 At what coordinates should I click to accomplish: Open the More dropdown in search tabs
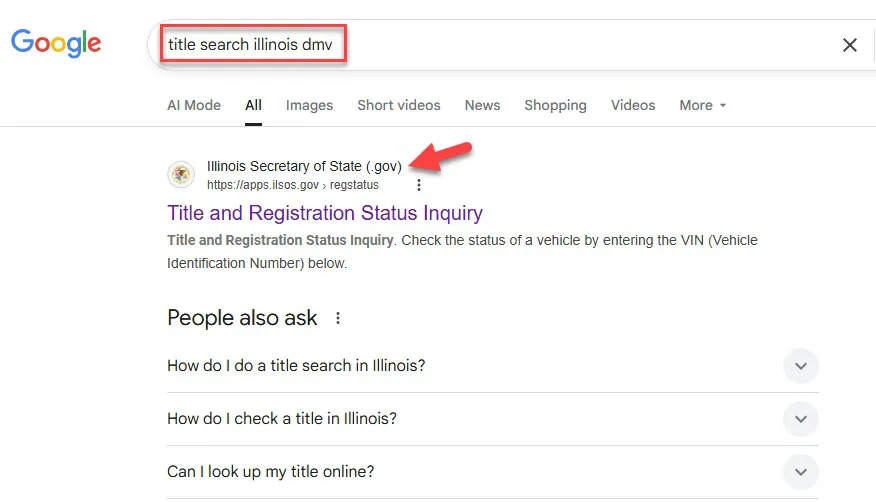click(702, 105)
